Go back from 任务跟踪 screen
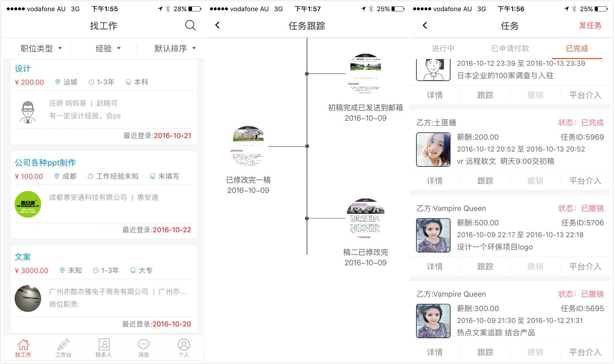Image resolution: width=614 pixels, height=364 pixels. click(x=218, y=25)
